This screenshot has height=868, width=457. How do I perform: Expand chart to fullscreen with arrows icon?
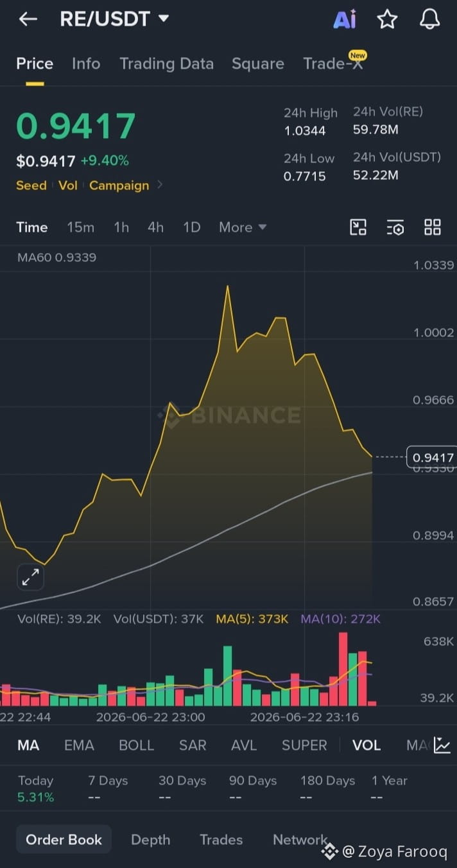(30, 577)
